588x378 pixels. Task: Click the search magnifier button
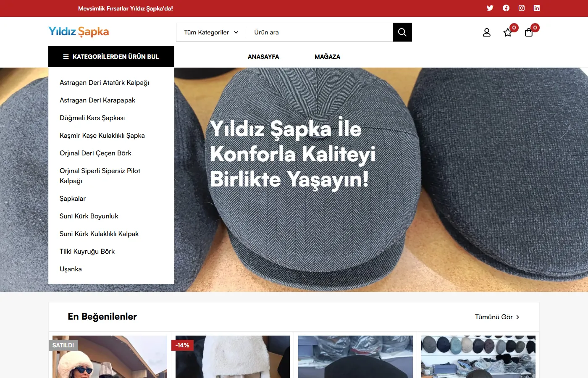[x=402, y=32]
